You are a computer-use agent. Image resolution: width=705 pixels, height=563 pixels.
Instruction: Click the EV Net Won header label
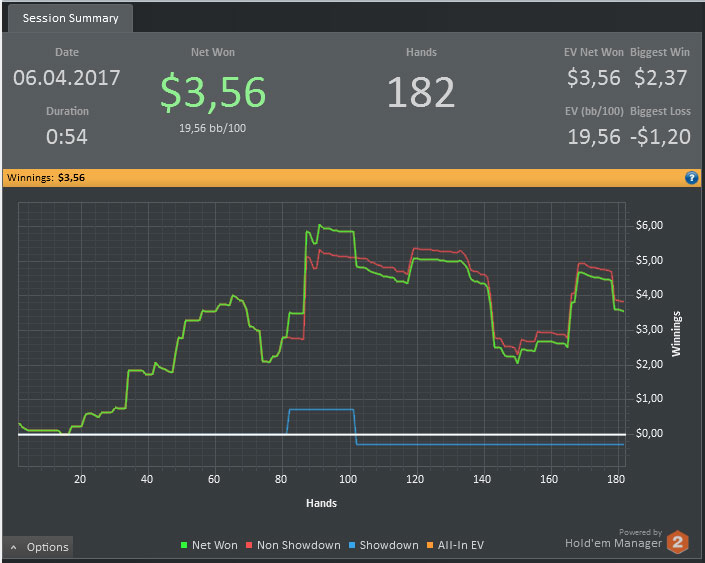594,52
